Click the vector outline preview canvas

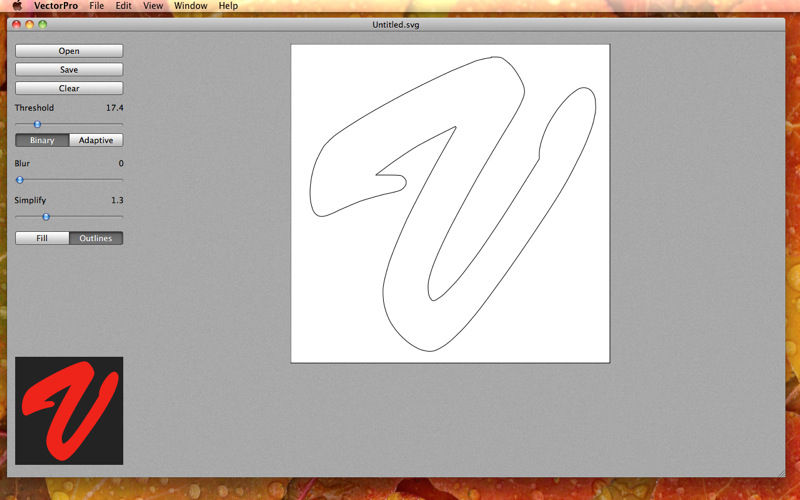coord(451,204)
